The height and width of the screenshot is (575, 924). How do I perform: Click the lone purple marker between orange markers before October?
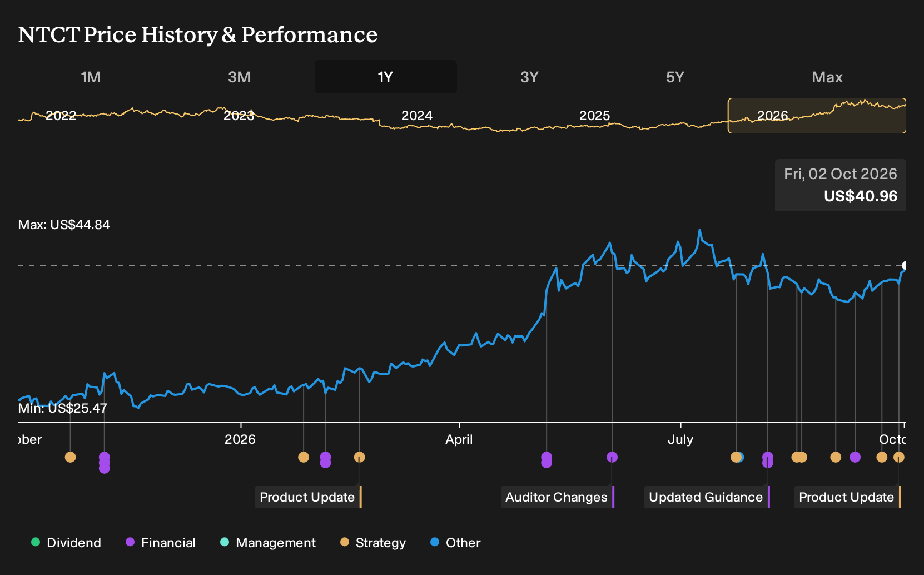(x=855, y=457)
